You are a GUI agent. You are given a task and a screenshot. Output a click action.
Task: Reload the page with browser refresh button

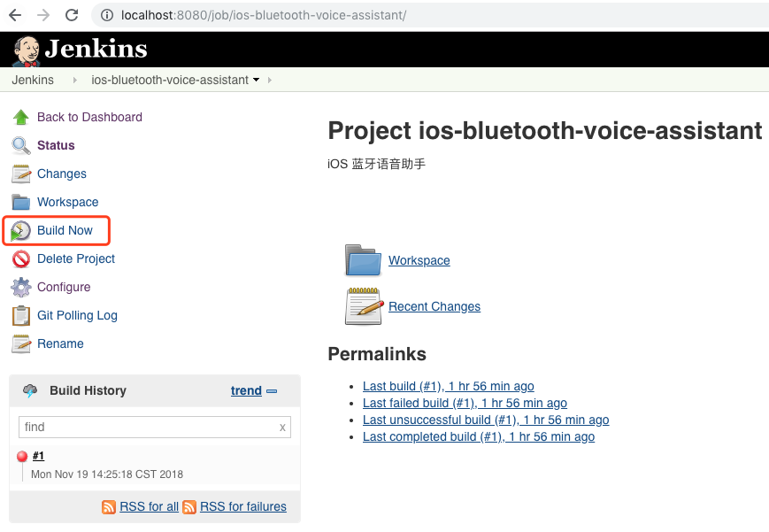pos(72,15)
